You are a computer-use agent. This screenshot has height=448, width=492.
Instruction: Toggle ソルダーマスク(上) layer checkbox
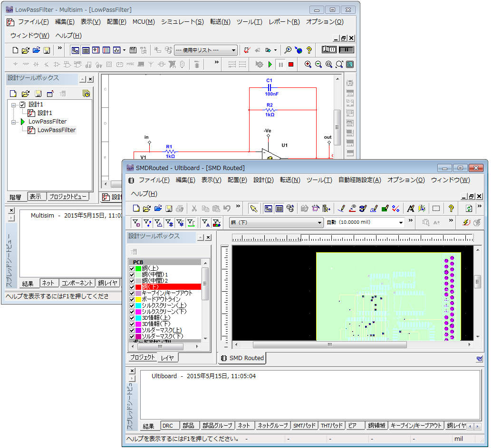point(132,331)
